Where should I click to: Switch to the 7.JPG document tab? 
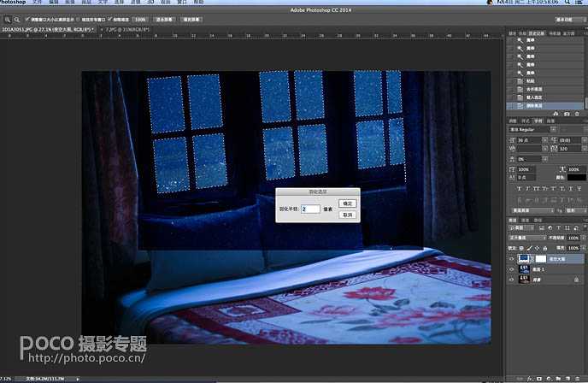(x=127, y=29)
